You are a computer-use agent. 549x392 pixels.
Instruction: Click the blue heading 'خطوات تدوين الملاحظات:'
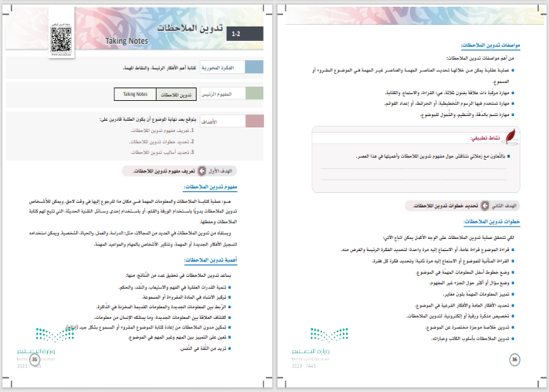[492, 222]
